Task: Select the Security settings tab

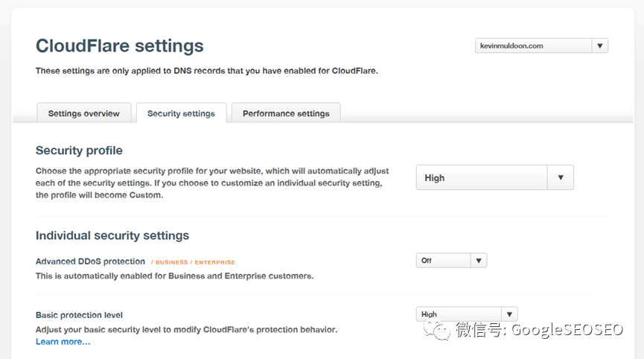Action: pos(181,113)
